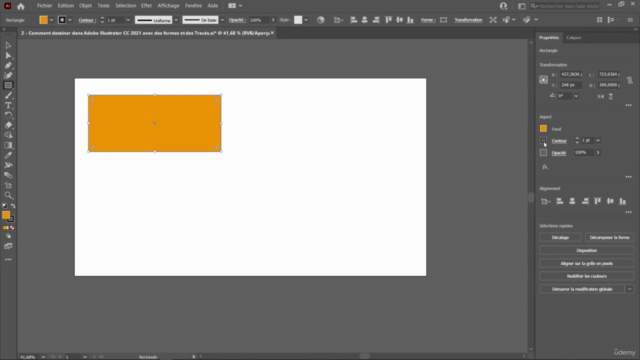This screenshot has width=640, height=360.
Task: Close the document tab
Action: 272,33
